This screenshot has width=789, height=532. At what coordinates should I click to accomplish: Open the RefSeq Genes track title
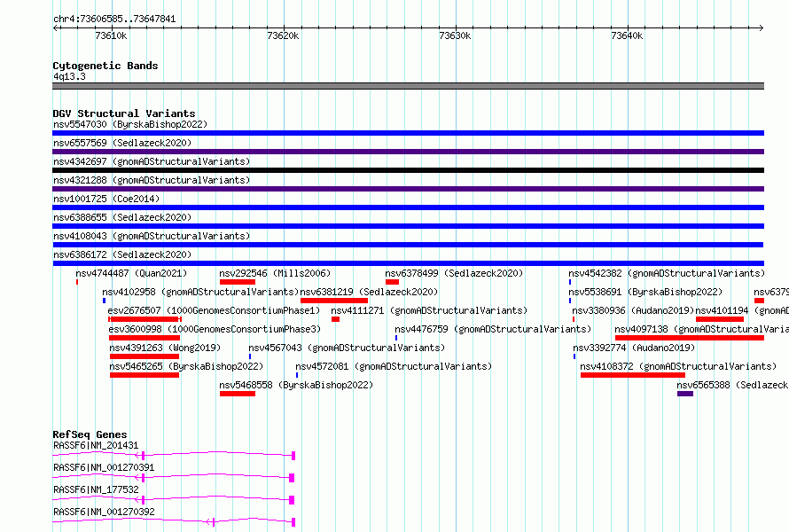[x=90, y=434]
